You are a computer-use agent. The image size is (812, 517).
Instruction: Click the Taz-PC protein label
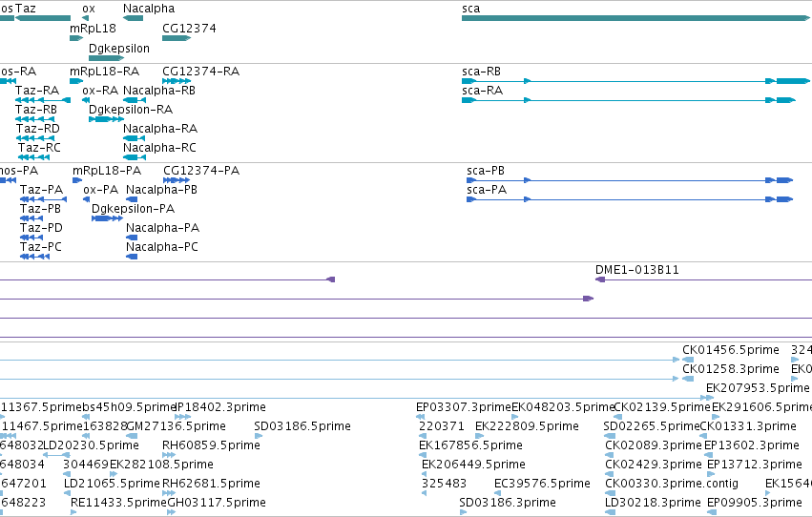pyautogui.click(x=41, y=247)
